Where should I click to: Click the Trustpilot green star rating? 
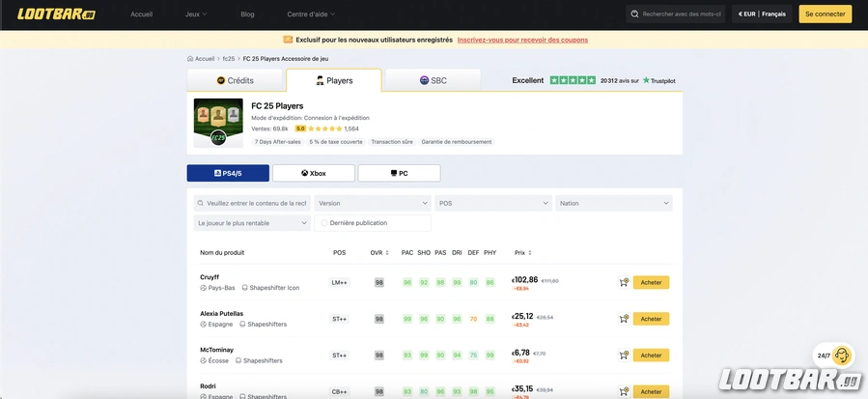point(573,80)
